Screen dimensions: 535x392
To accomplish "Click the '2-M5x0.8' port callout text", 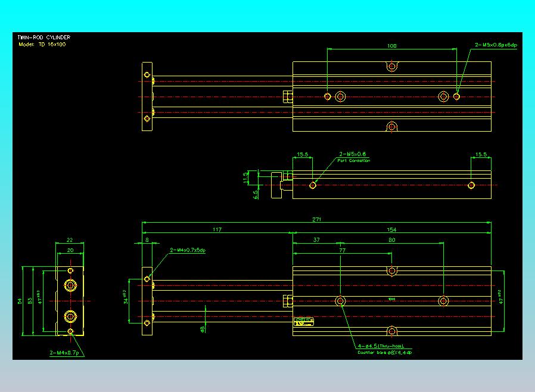I will [353, 154].
